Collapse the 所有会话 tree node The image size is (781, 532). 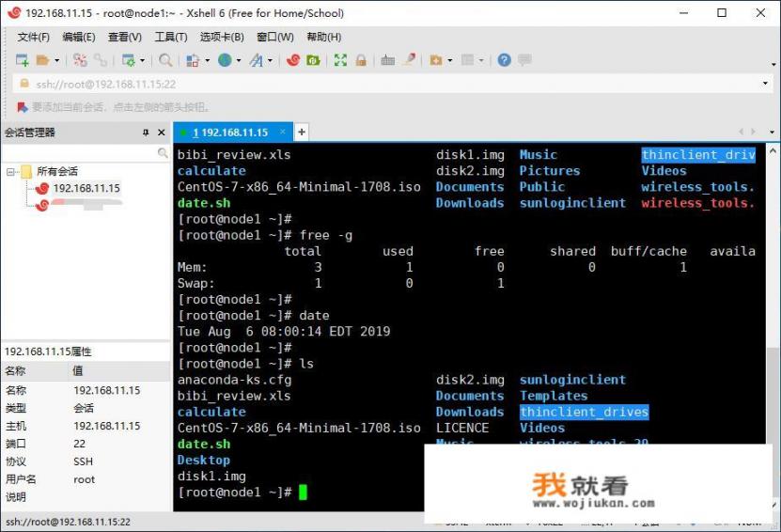(10, 172)
